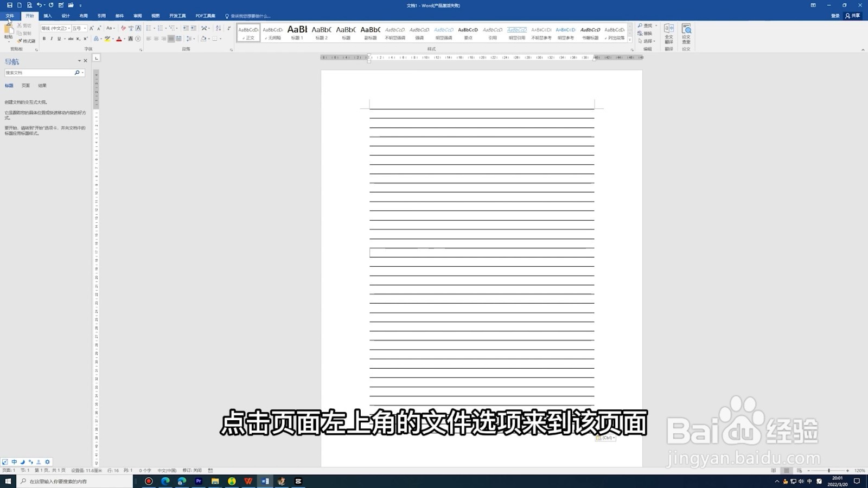Open the Find (查找) pane
The image size is (868, 488).
pos(647,25)
